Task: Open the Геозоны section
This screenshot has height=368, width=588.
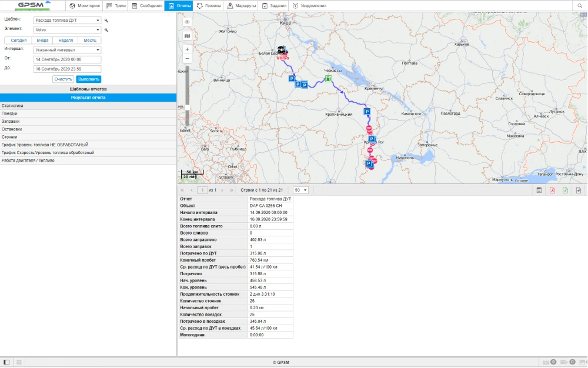Action: 213,6
